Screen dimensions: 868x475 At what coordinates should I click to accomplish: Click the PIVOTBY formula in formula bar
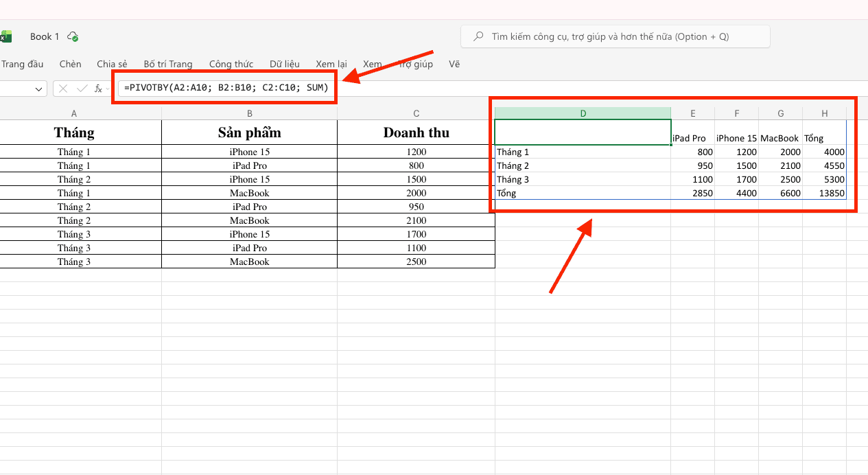coord(226,88)
